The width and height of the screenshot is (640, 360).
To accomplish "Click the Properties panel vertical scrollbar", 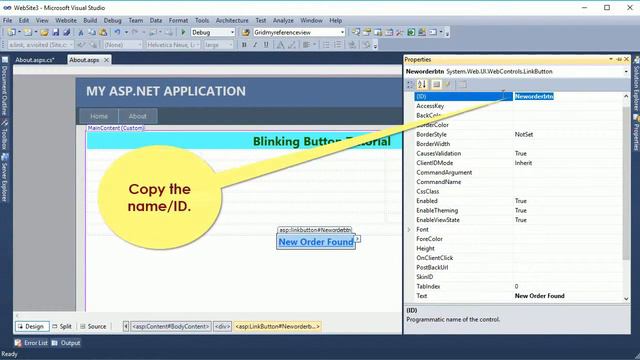I will click(626, 184).
